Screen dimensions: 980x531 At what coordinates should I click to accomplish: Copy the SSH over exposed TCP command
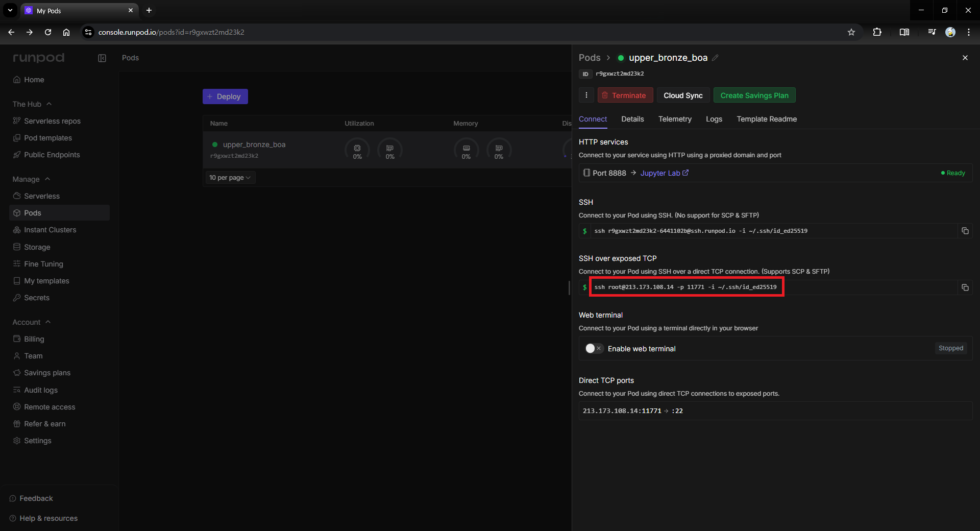click(x=965, y=287)
